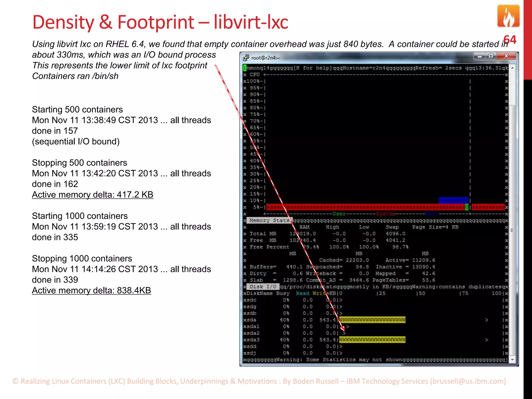Click 'Stopping 500 containers' text
The height and width of the screenshot is (399, 532).
pos(79,163)
